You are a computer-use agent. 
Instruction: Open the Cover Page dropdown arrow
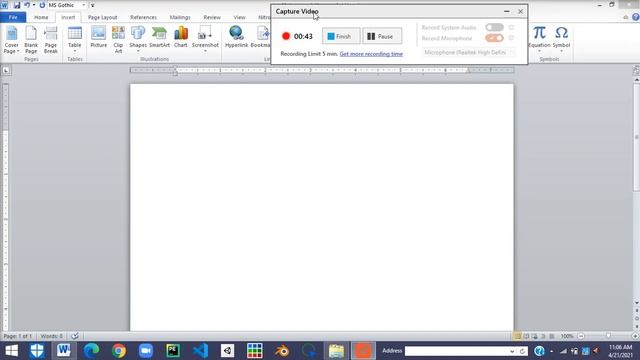(x=18, y=51)
